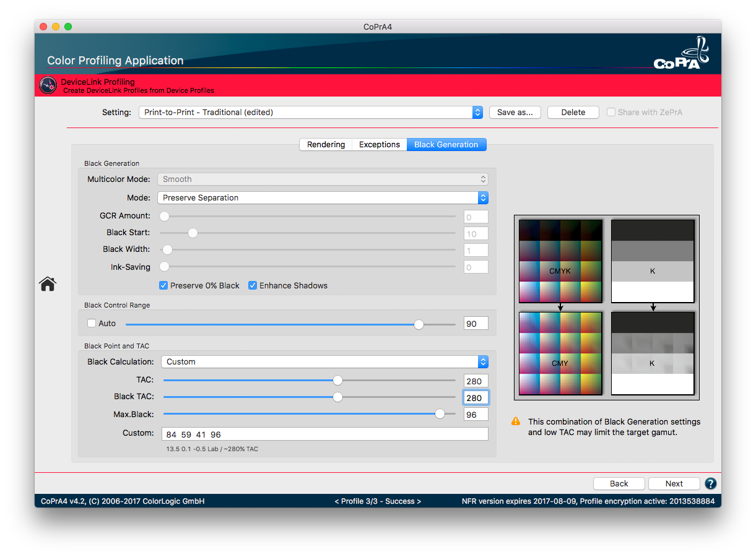
Task: Click the Share with ZePrA checkbox
Action: pyautogui.click(x=611, y=112)
